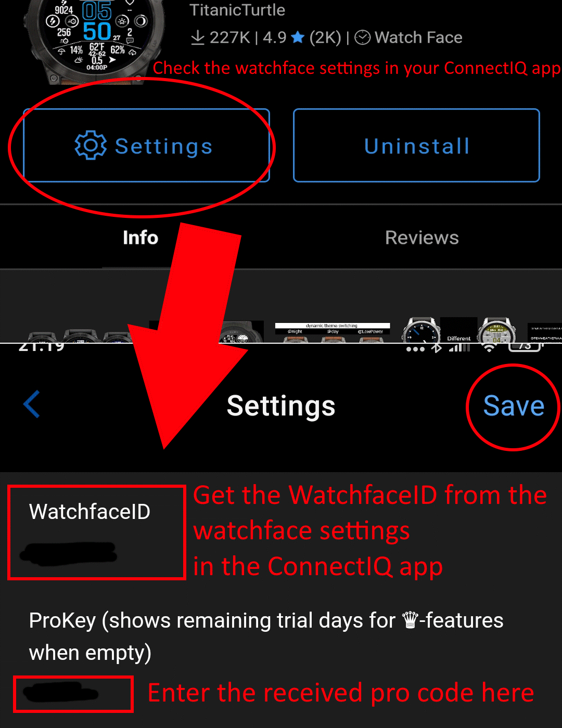Screen dimensions: 562x728
Task: Open the TitanicTurtle developer name
Action: click(237, 9)
